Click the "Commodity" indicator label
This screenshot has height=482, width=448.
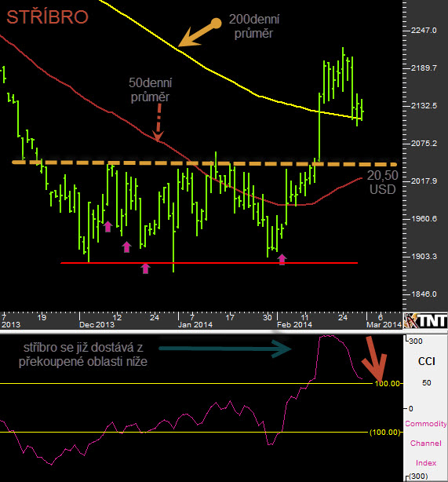click(425, 424)
